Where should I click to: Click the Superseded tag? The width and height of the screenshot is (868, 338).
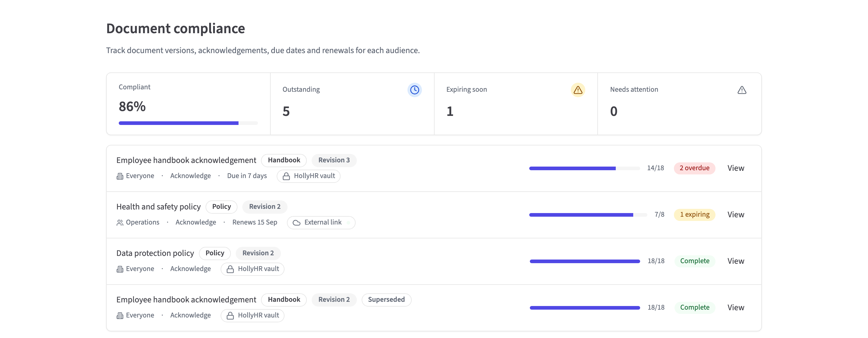click(386, 300)
